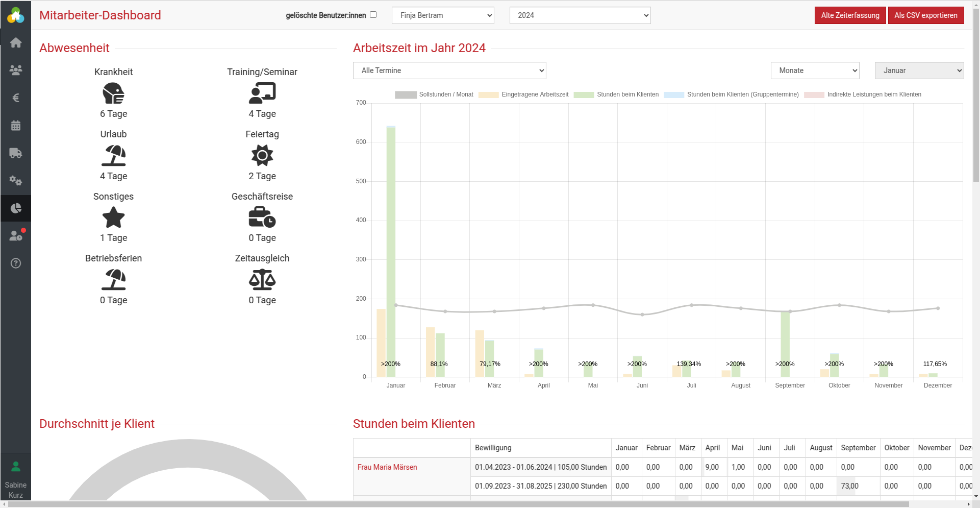Open the help question mark icon
980x508 pixels.
[x=16, y=263]
